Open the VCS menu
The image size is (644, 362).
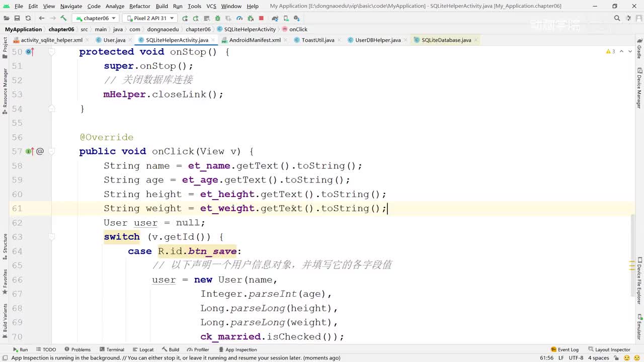coord(211,6)
